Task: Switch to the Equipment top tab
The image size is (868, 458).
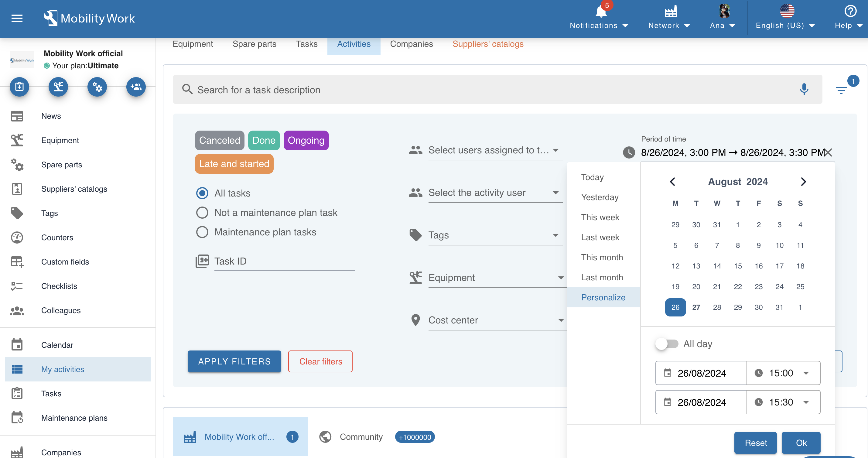Action: [x=193, y=44]
